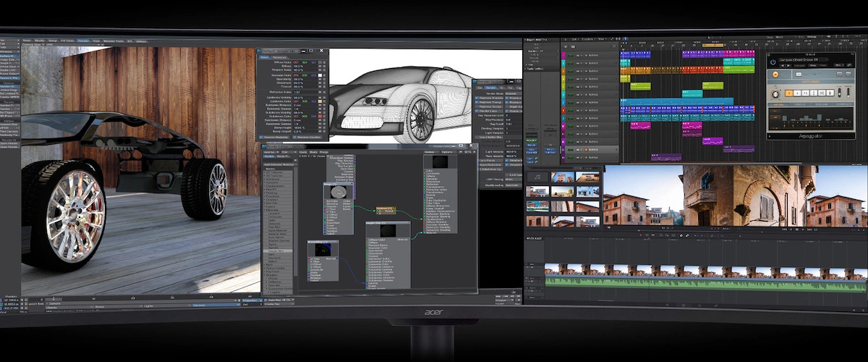Screen dimensions: 868x362
Task: Click Purge in the Node Editor toolbar
Action: pyautogui.click(x=323, y=152)
